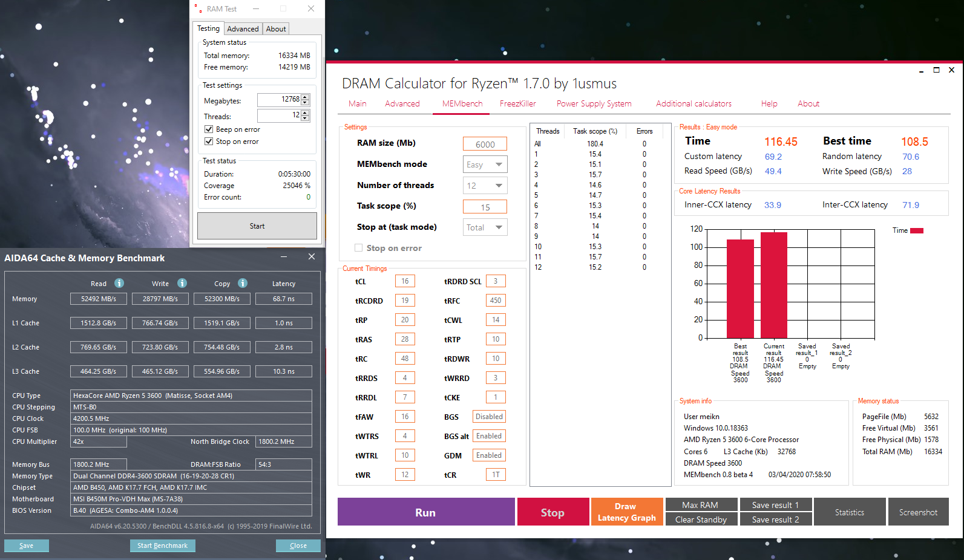The image size is (964, 560).
Task: Open the Additional calculators tab
Action: (x=694, y=103)
